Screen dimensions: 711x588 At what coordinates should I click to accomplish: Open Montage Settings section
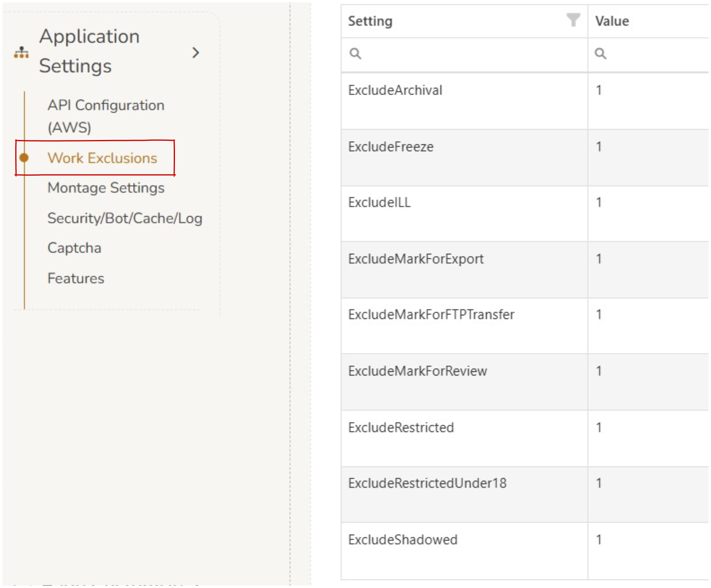pyautogui.click(x=106, y=188)
